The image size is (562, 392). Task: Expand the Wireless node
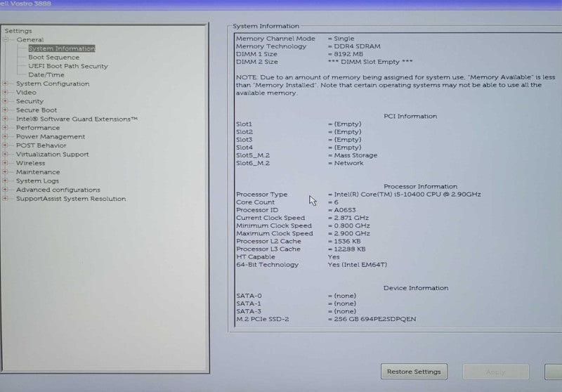(x=6, y=163)
